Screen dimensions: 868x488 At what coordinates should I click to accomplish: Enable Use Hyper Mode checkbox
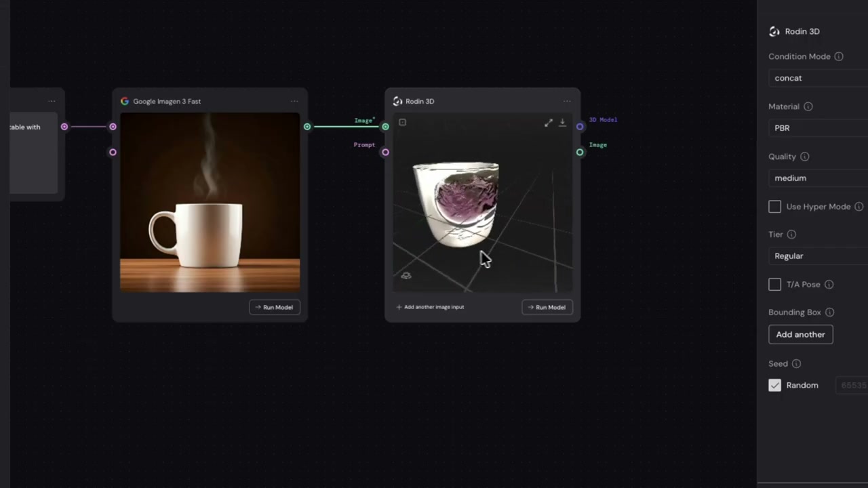pos(774,207)
